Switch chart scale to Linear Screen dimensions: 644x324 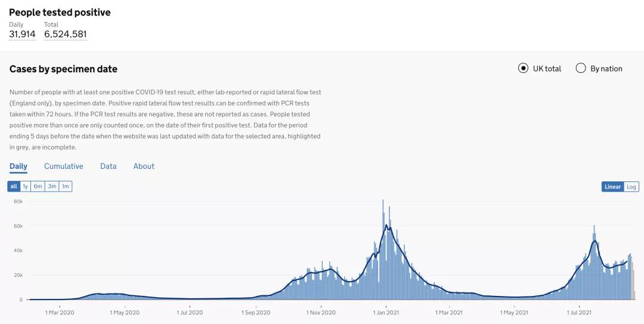tap(612, 187)
